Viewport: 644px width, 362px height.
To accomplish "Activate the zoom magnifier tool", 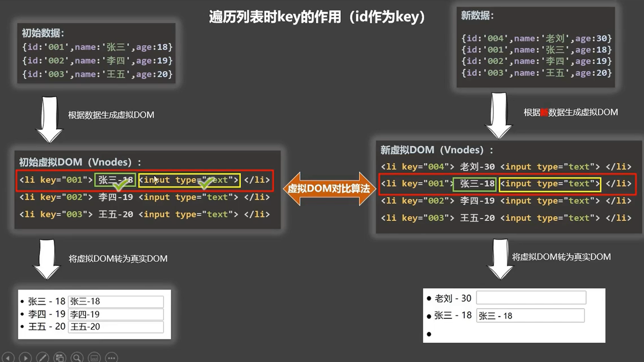I will 77,357.
